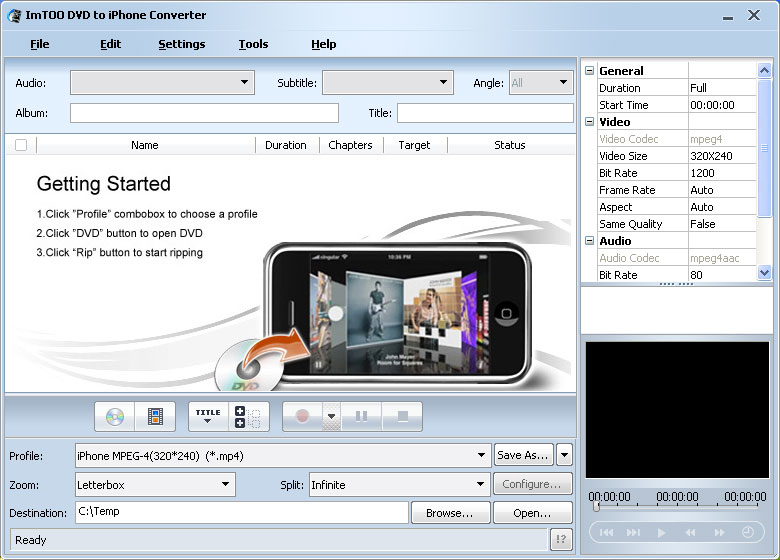Click the properties panel scrollbar thumb

764,147
